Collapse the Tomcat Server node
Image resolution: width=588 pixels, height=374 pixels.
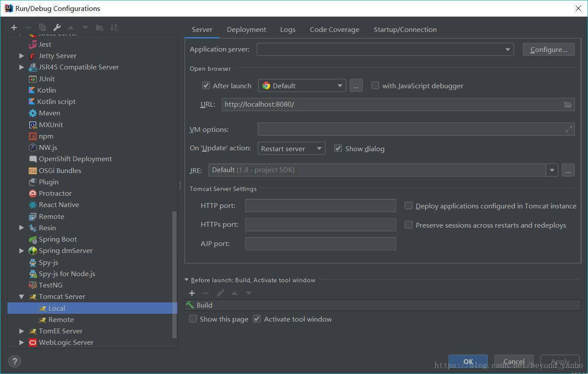[x=21, y=296]
